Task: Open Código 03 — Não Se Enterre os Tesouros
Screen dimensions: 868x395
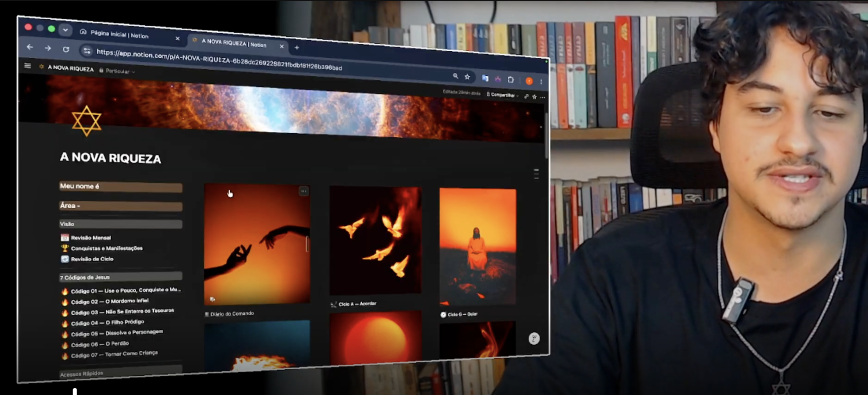Action: tap(118, 311)
